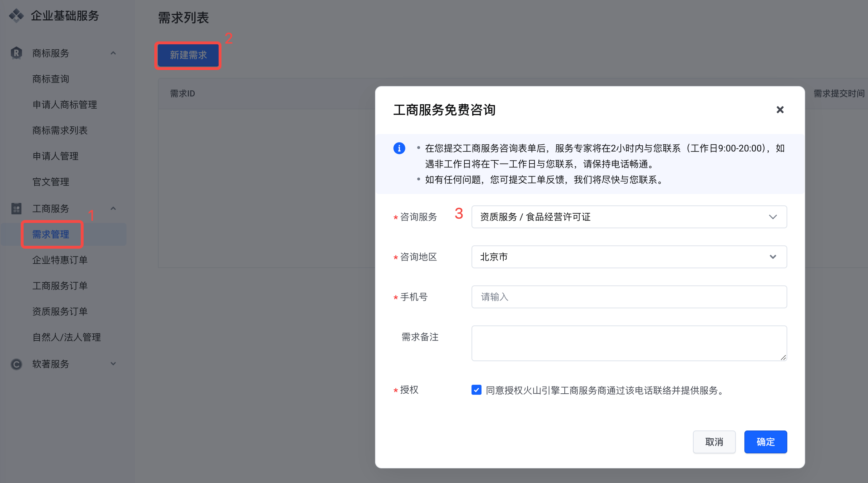
Task: Close the 工商服务免费咨询 dialog
Action: (x=780, y=110)
